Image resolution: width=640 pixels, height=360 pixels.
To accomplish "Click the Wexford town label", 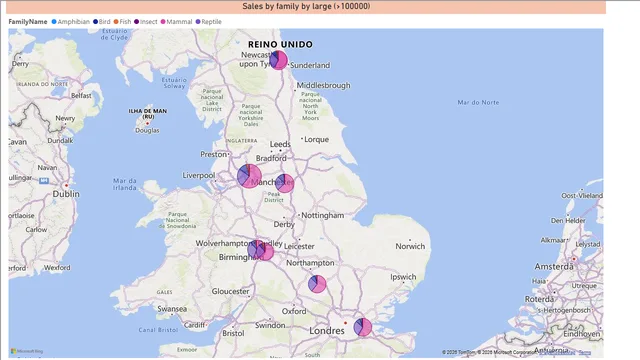I will pos(57,268).
